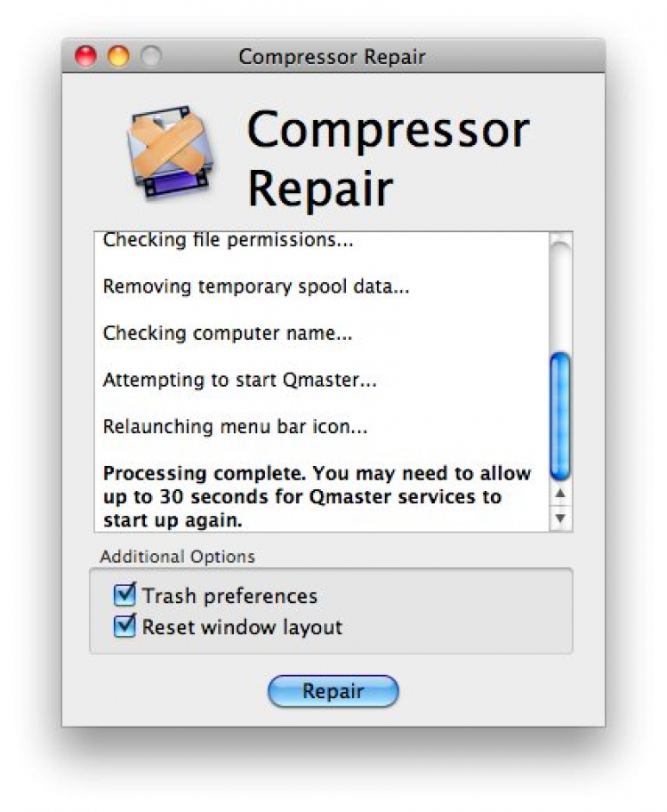Click the 'Relaunching menu bar icon...' line
The height and width of the screenshot is (812, 667).
click(236, 427)
